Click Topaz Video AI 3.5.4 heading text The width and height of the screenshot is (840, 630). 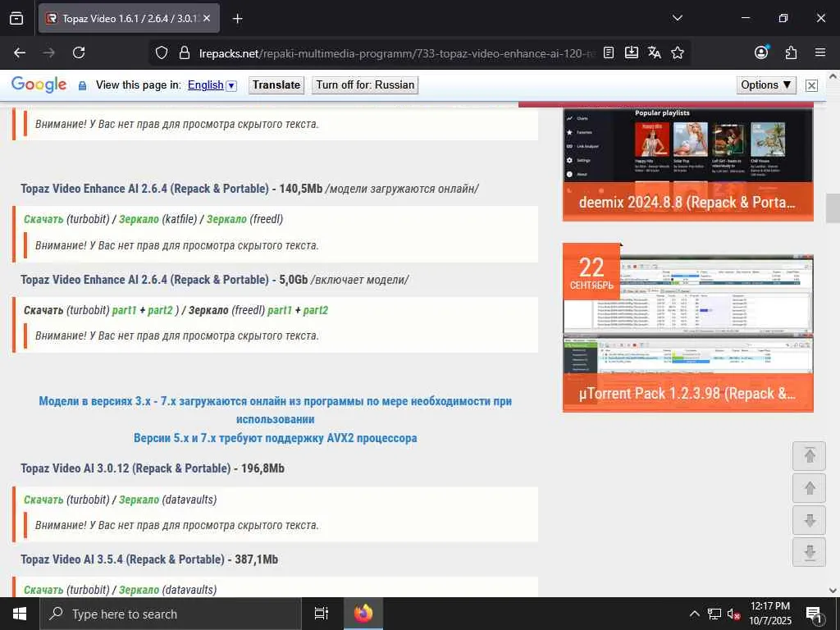tap(149, 559)
